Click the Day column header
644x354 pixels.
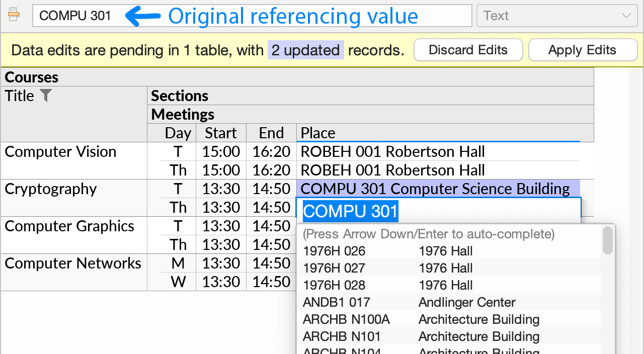click(178, 133)
